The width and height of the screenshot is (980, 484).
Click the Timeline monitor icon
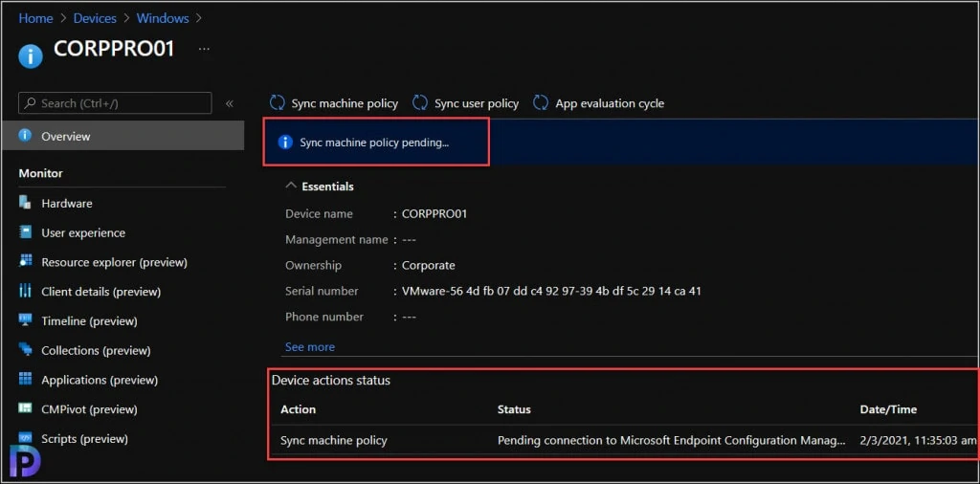[25, 320]
